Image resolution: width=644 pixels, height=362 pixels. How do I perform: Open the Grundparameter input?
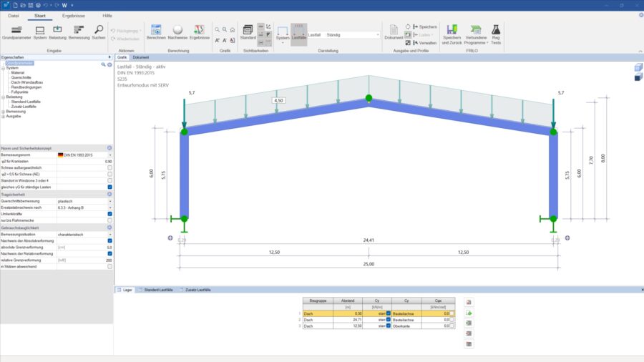(16, 31)
